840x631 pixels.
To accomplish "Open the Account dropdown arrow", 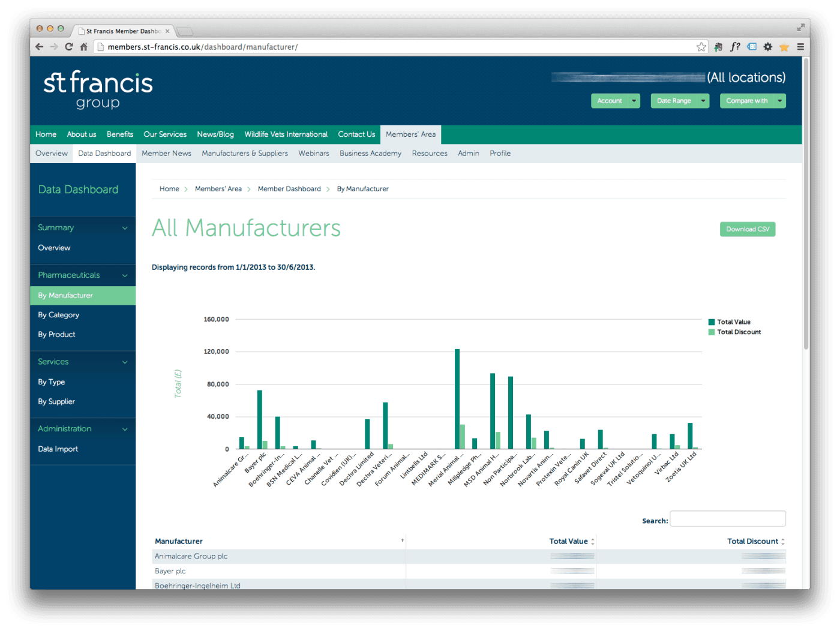I will point(634,101).
